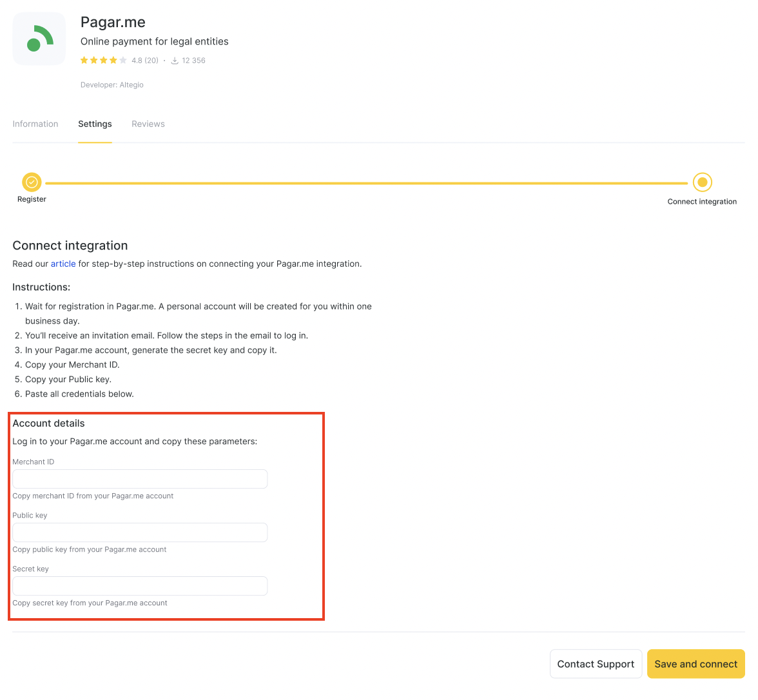This screenshot has height=700, width=758.
Task: Click the yellow step progress line
Action: (366, 183)
